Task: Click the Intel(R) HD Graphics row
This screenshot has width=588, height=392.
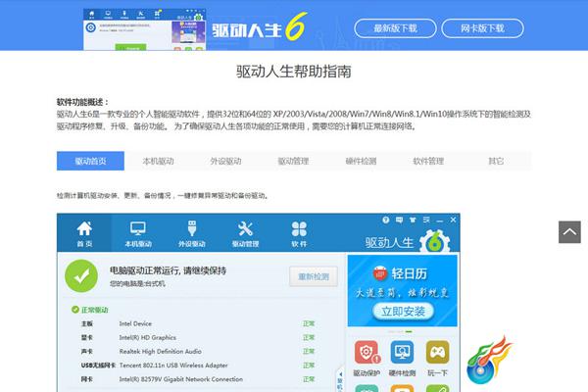Action: click(x=199, y=337)
